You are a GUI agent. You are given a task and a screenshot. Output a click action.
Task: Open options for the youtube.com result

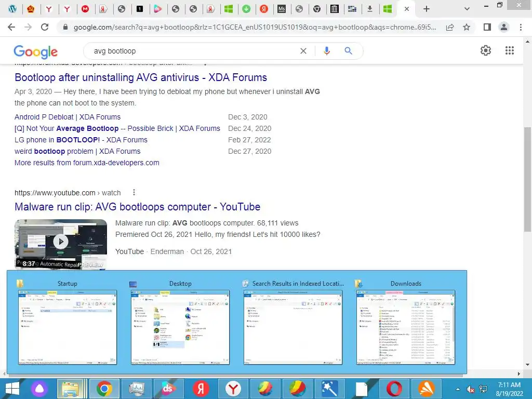[x=134, y=193]
